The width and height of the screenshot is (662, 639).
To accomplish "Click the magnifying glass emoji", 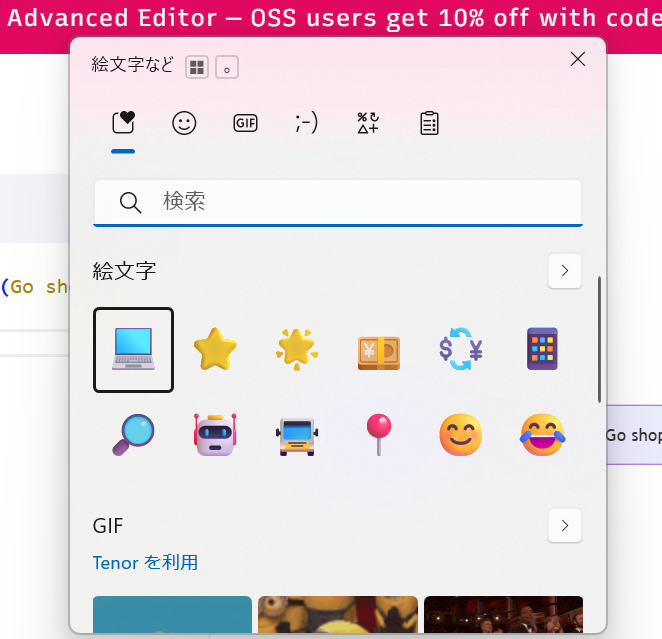I will tap(133, 435).
